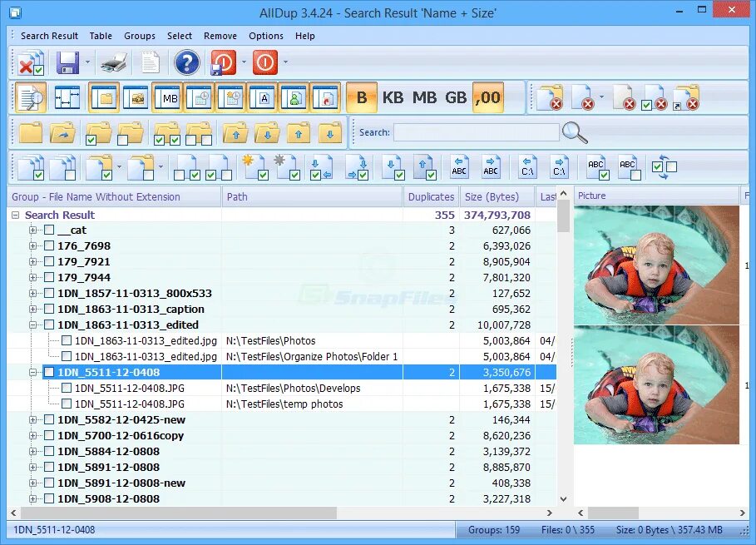This screenshot has height=545, width=756.
Task: Click the picture pane horizontal scrollbar thumb
Action: pyautogui.click(x=613, y=513)
